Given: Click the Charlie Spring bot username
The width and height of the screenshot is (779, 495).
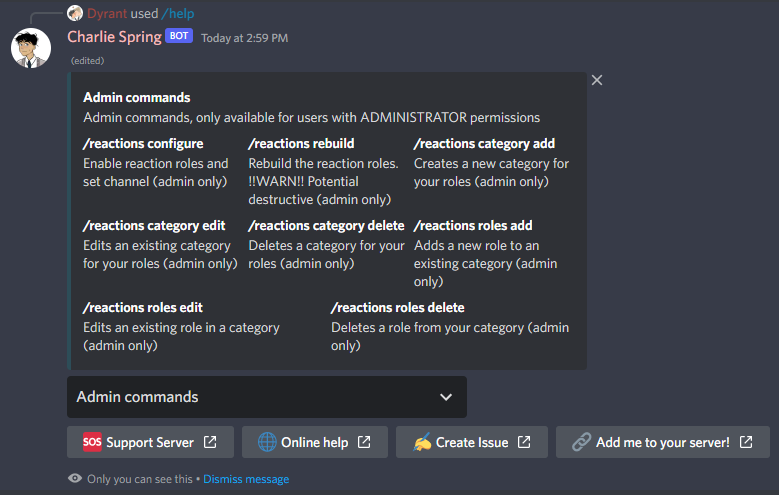Looking at the screenshot, I should point(114,37).
